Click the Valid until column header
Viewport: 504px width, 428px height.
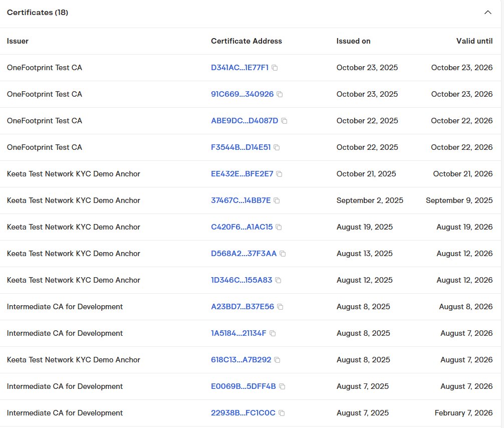click(474, 41)
